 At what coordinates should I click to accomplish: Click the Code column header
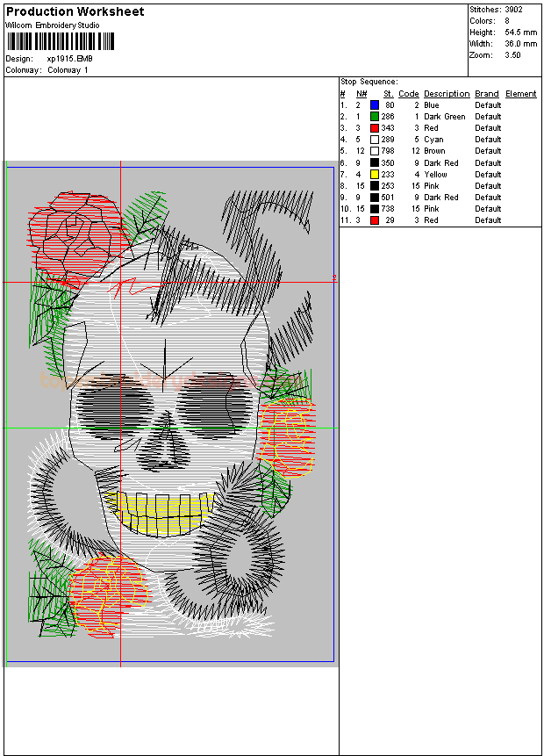[x=408, y=94]
